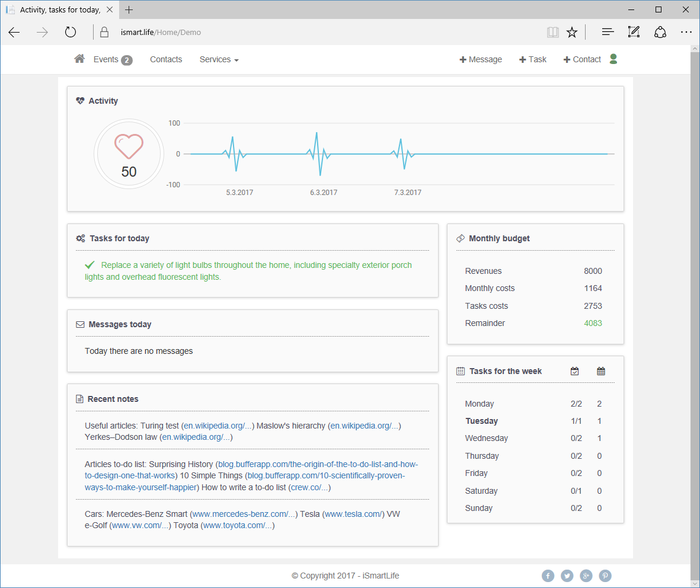The width and height of the screenshot is (700, 588).
Task: Click the full calendar grid icon
Action: tap(601, 371)
